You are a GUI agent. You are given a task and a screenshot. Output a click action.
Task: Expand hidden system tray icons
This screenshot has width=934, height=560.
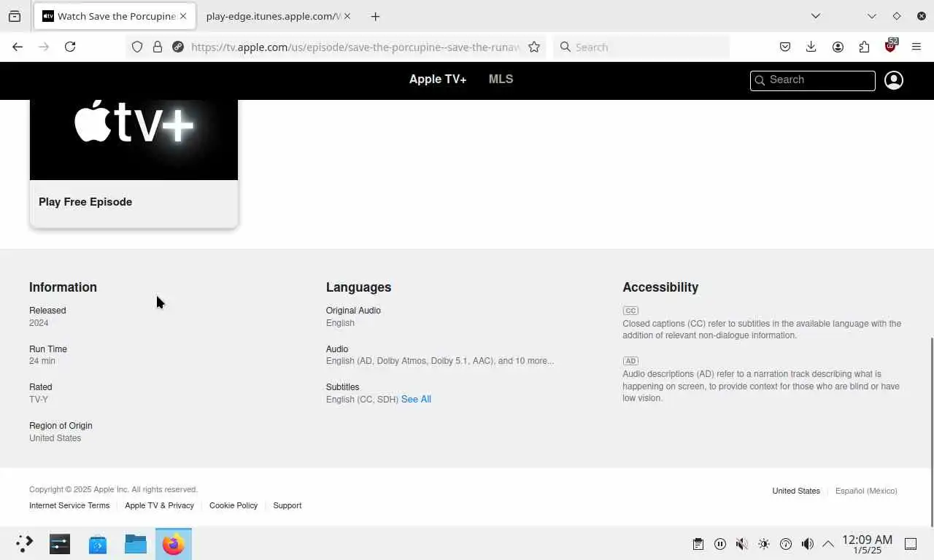828,544
